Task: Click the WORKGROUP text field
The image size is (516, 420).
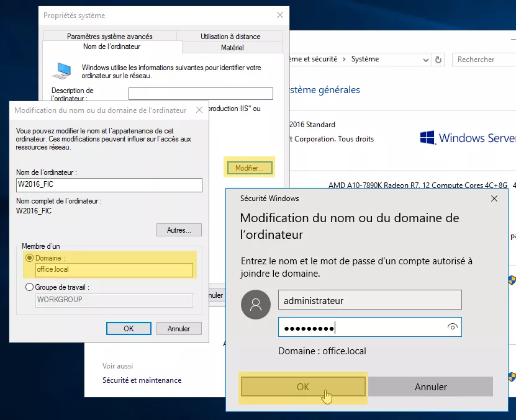Action: point(114,300)
